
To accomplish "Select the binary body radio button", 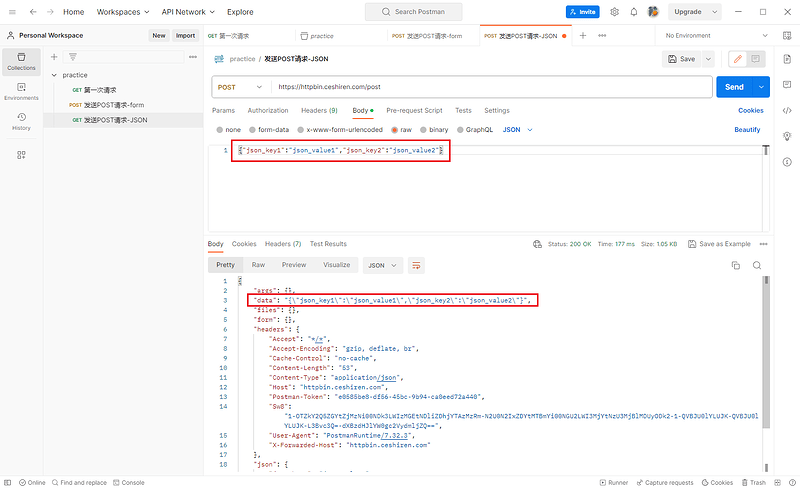I will click(423, 130).
